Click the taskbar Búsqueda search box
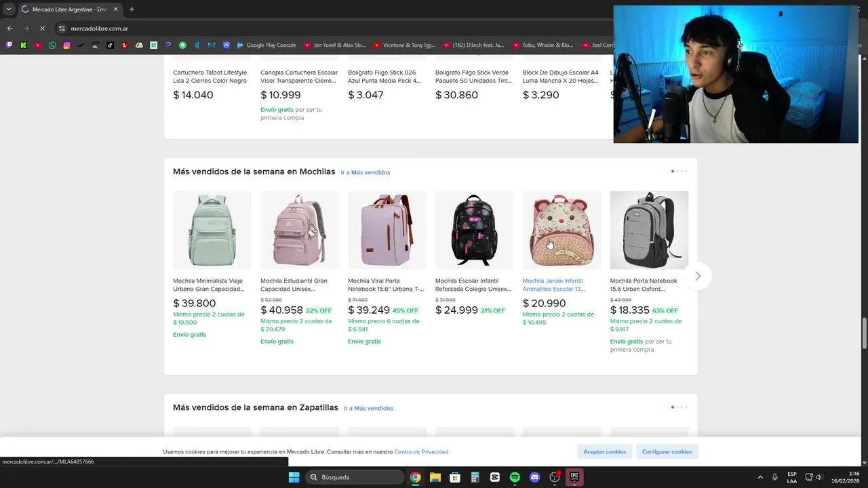Viewport: 868px width, 488px height. [x=355, y=477]
